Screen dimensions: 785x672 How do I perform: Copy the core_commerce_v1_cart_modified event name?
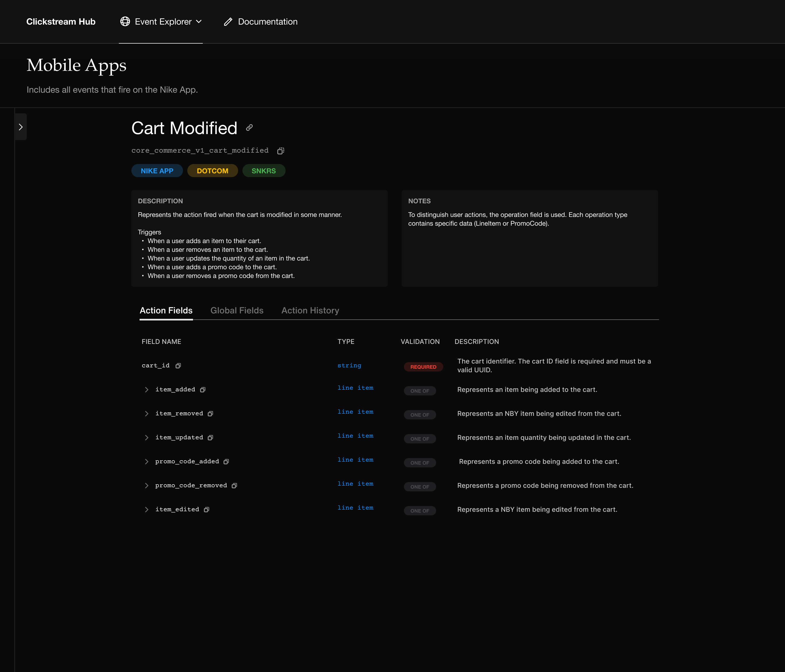pyautogui.click(x=280, y=150)
